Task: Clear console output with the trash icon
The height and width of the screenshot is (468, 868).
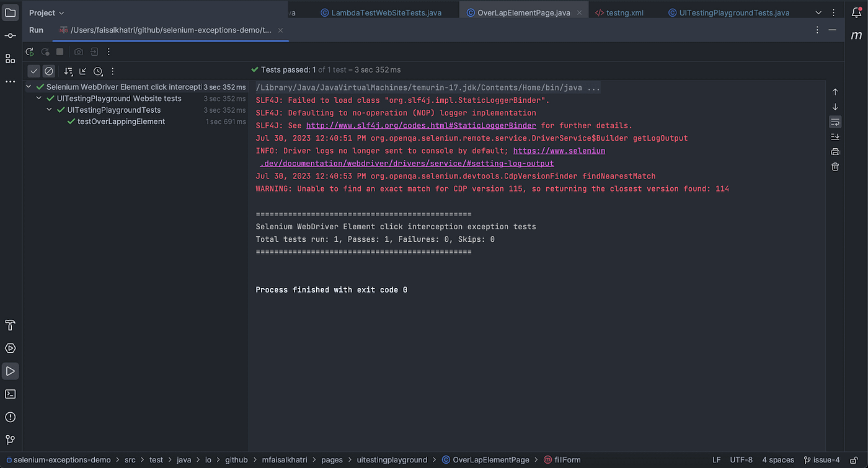Action: 835,166
